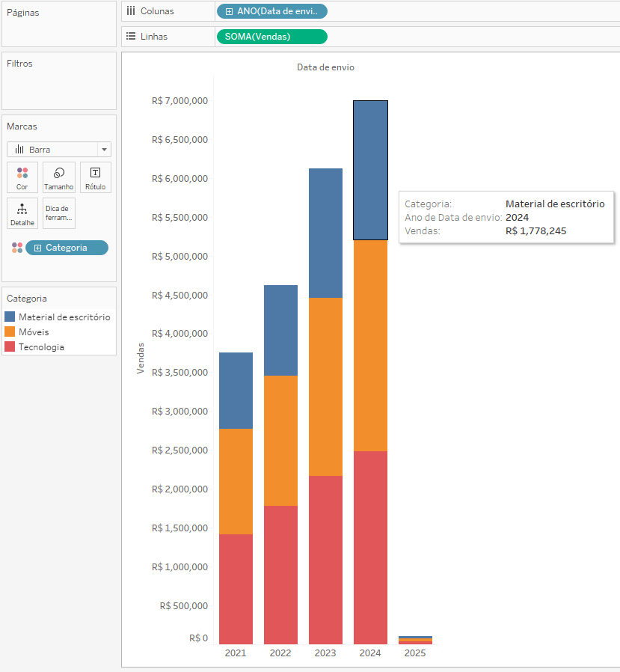Click the Vendas axis title
The image size is (620, 672).
click(x=140, y=358)
